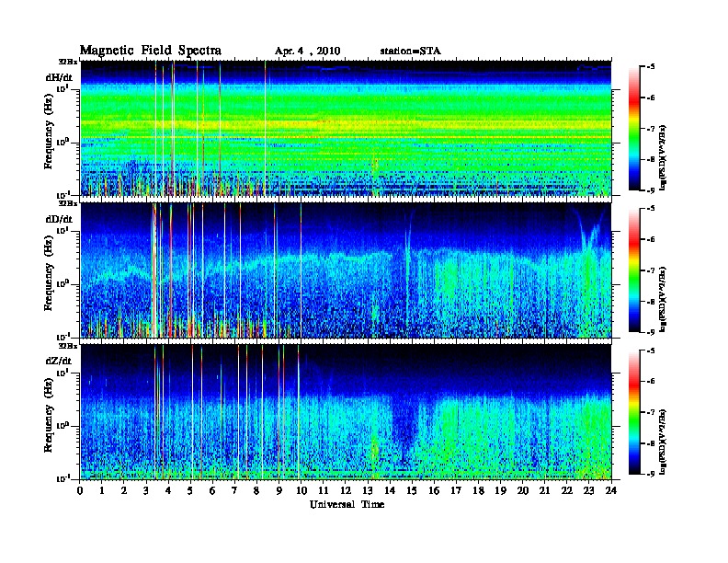Image resolution: width=728 pixels, height=563 pixels.
Task: Click the -5 value on dH/dt color scale
Action: coord(651,67)
